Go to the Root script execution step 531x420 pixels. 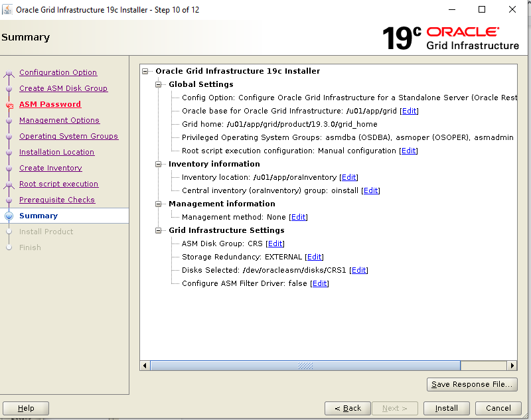[58, 184]
